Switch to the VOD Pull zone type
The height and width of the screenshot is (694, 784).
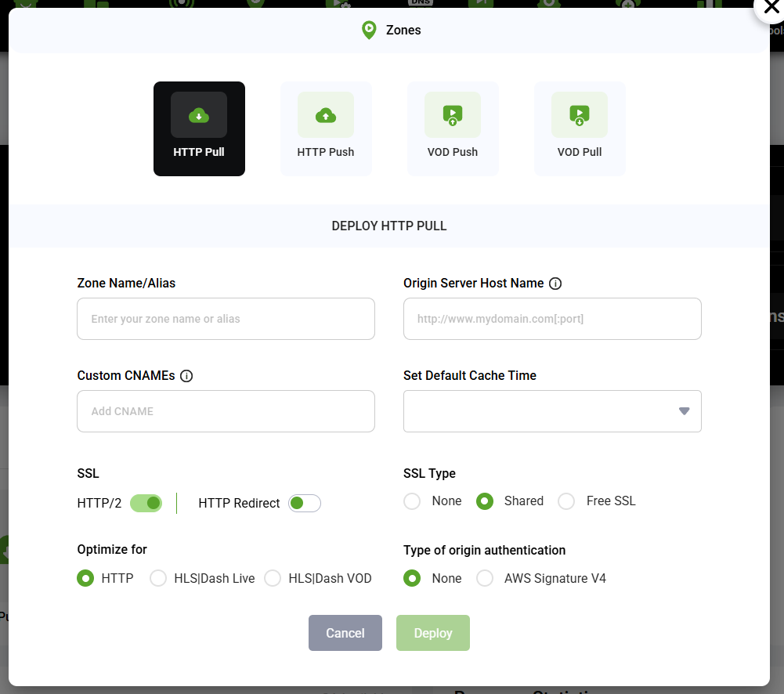pyautogui.click(x=580, y=115)
